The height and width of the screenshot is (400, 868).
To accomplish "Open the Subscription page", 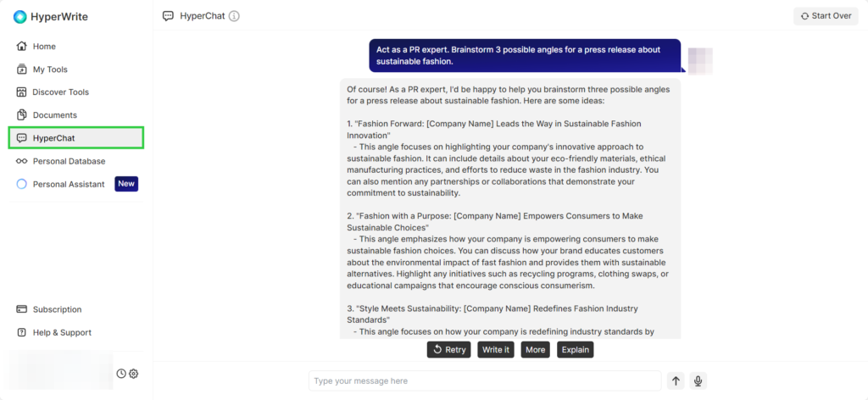I will point(57,309).
